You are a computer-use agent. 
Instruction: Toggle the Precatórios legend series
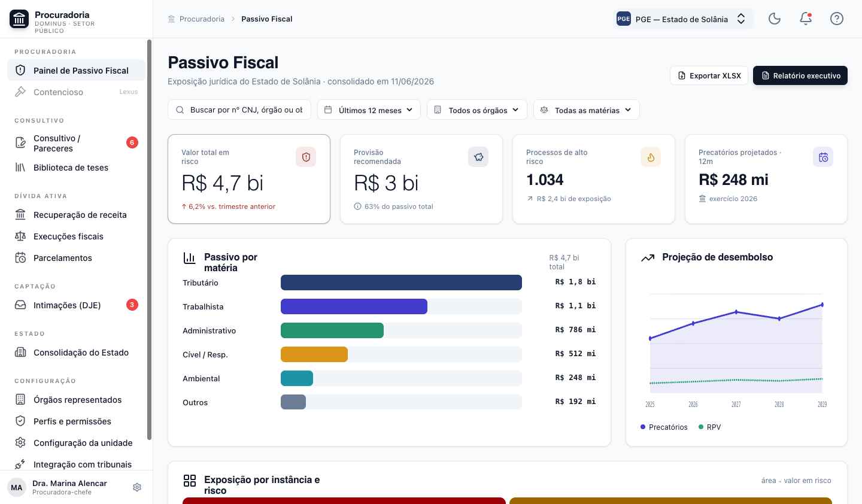(664, 427)
